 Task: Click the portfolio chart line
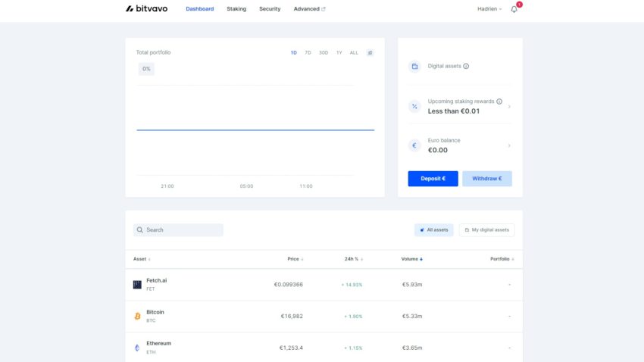255,130
